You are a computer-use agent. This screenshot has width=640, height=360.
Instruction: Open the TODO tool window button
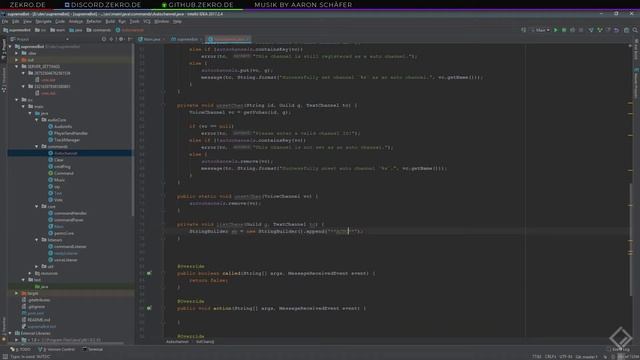[x=20, y=349]
